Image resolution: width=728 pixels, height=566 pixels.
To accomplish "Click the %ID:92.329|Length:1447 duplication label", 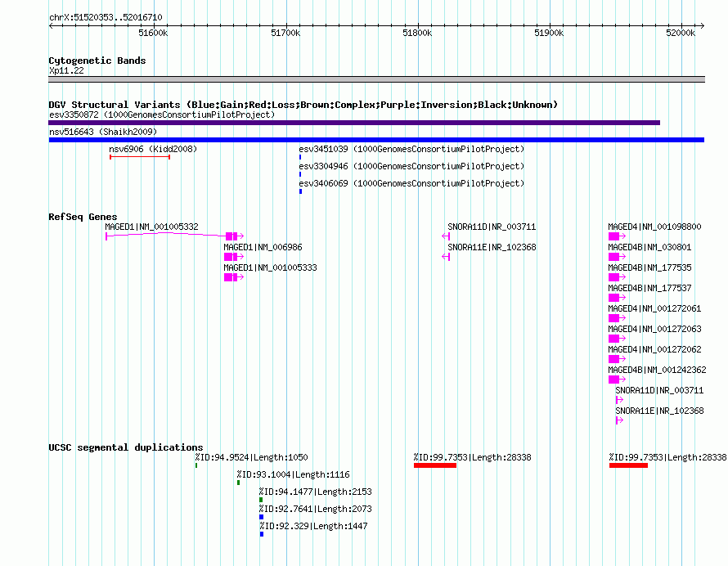I will pos(313,526).
